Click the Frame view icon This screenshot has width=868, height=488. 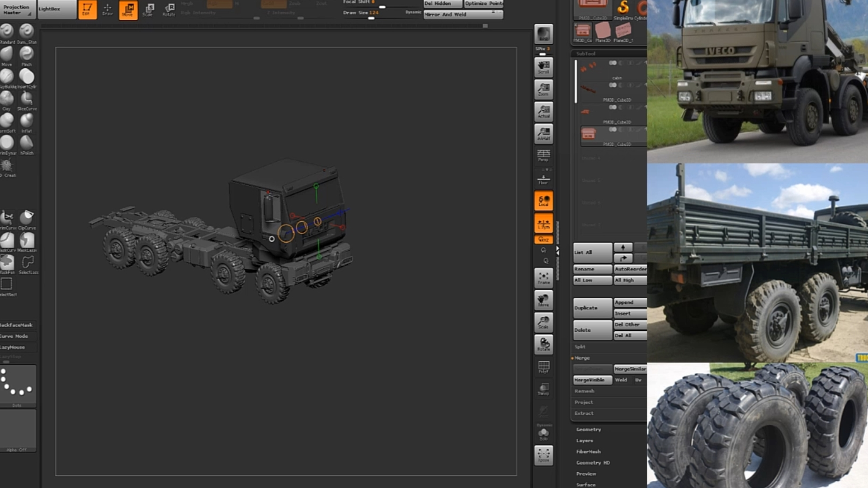point(543,277)
